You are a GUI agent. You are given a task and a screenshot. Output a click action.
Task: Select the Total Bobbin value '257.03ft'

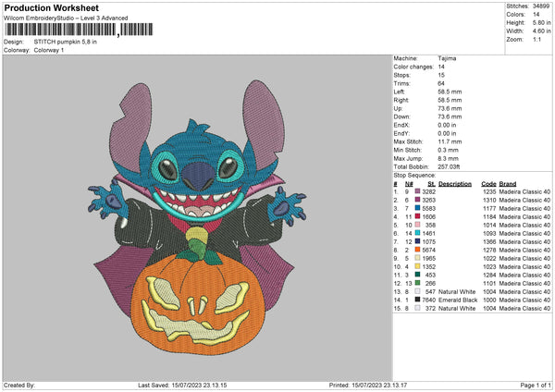tap(449, 166)
